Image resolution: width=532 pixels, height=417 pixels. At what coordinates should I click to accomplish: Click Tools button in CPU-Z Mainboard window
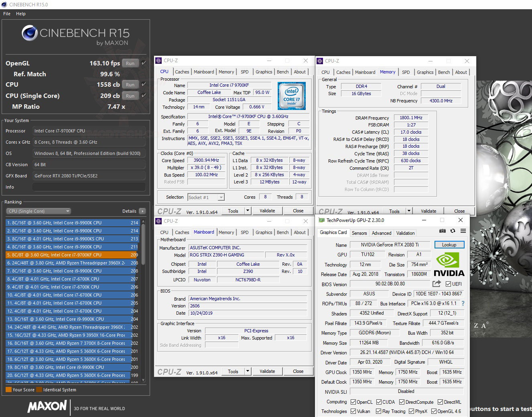pos(233,371)
